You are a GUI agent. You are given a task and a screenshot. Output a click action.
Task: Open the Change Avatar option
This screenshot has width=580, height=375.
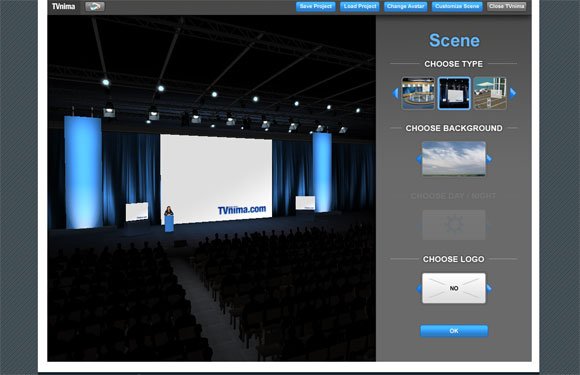(x=406, y=6)
